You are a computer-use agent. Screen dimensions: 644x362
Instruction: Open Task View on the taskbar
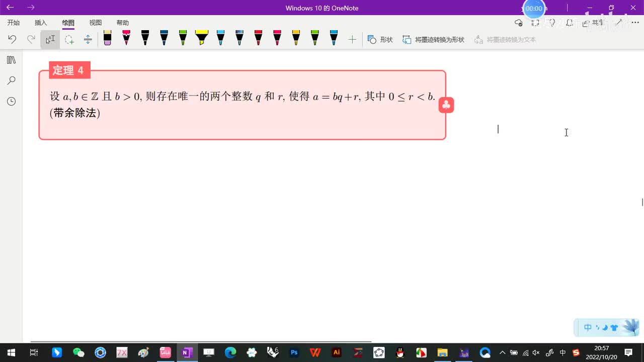click(x=34, y=352)
